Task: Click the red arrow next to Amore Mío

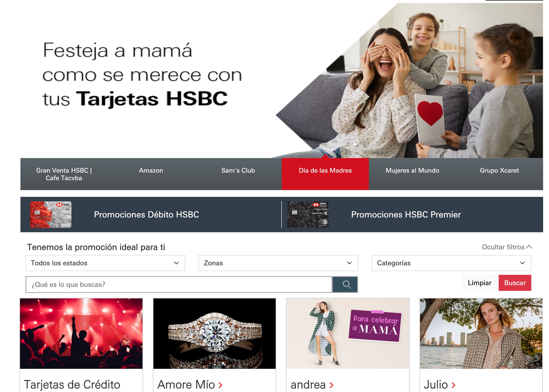Action: tap(220, 385)
